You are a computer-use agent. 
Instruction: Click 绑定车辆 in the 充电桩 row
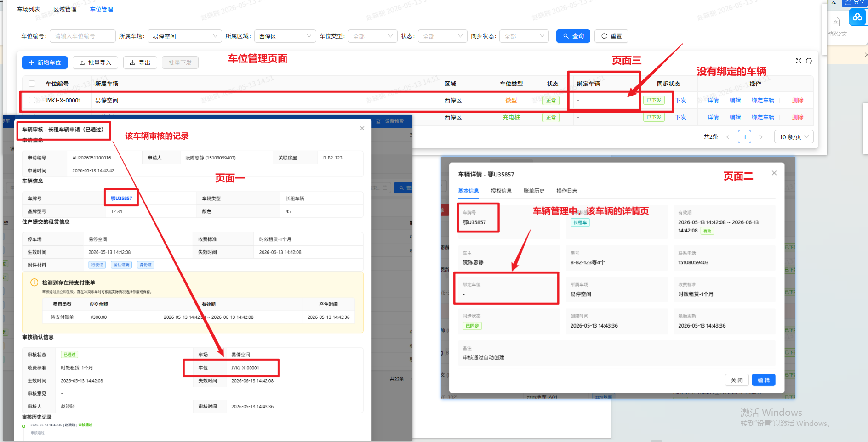tap(763, 117)
